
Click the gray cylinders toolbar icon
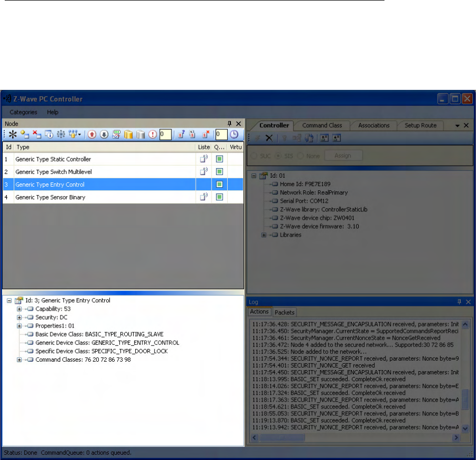click(140, 135)
